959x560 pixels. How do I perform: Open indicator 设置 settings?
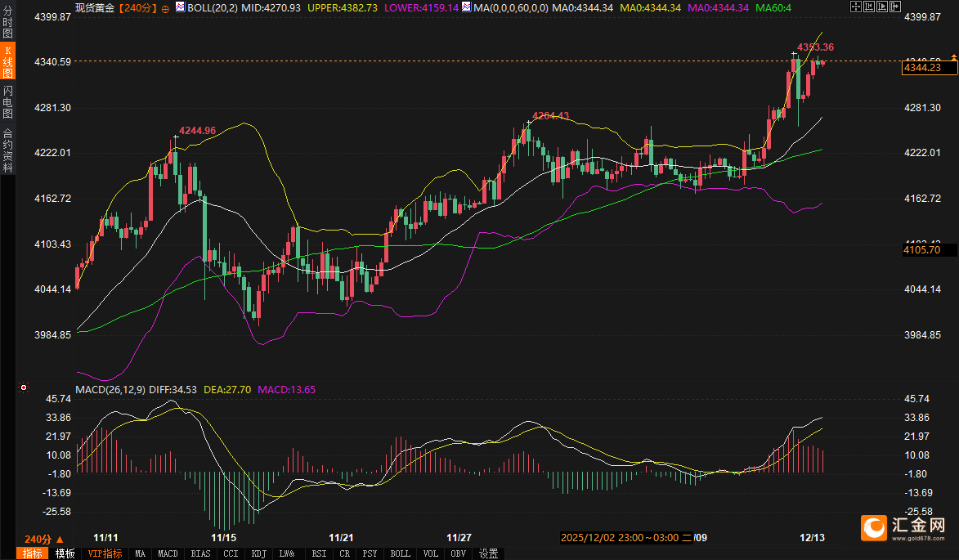488,553
